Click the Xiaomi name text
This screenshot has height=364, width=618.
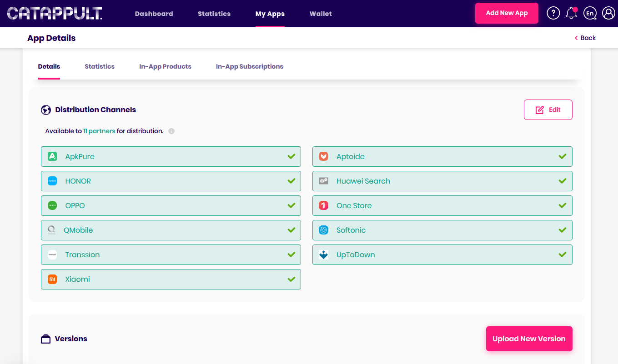click(78, 279)
